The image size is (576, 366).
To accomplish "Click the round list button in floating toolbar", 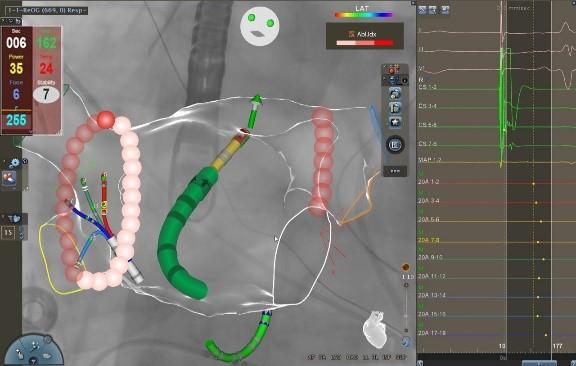I will [x=395, y=145].
